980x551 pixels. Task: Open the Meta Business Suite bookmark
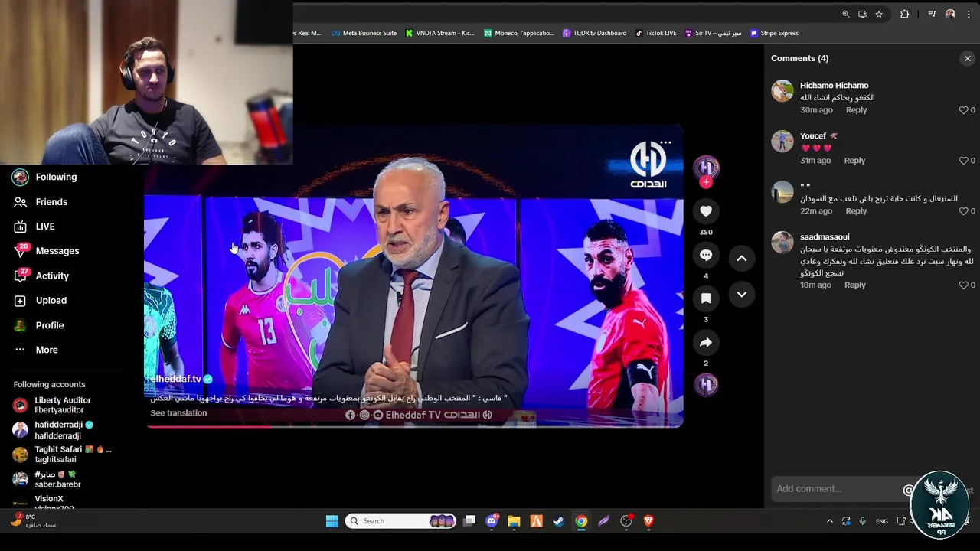364,33
